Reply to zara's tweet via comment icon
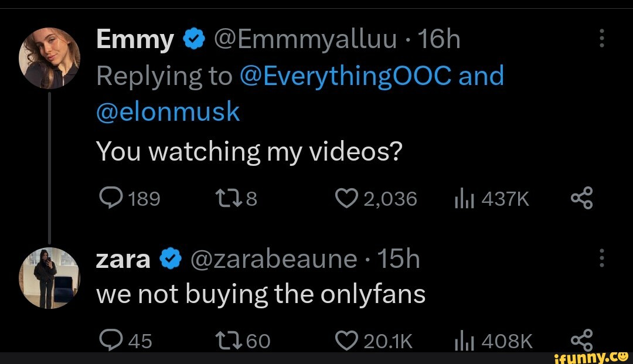 108,340
